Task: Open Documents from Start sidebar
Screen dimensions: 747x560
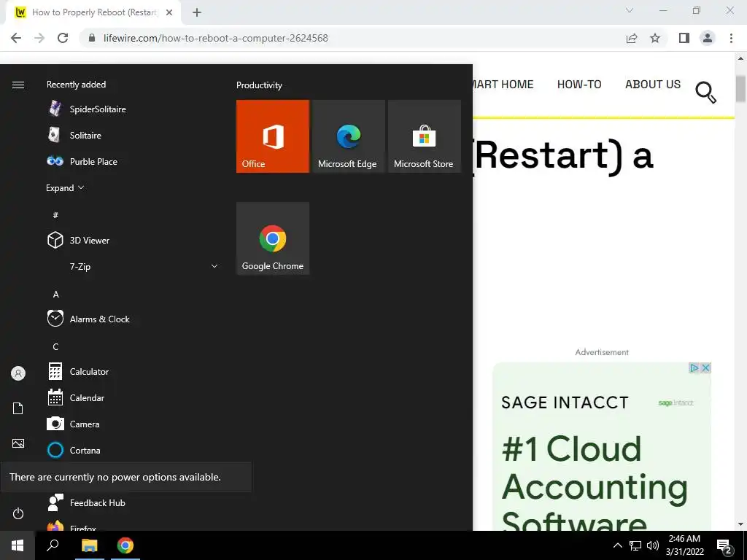Action: [18, 408]
